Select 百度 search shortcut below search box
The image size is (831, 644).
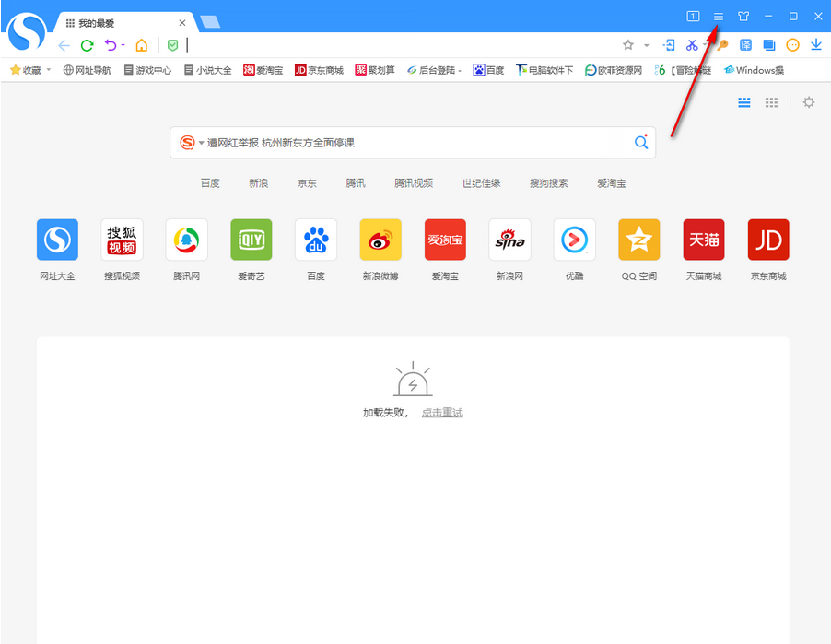click(x=210, y=183)
